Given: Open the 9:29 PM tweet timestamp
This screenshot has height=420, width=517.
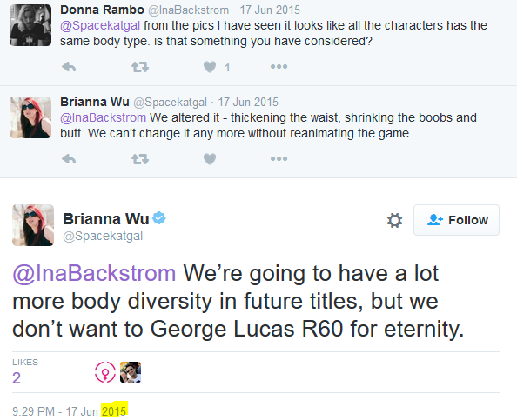Looking at the screenshot, I should (70, 411).
